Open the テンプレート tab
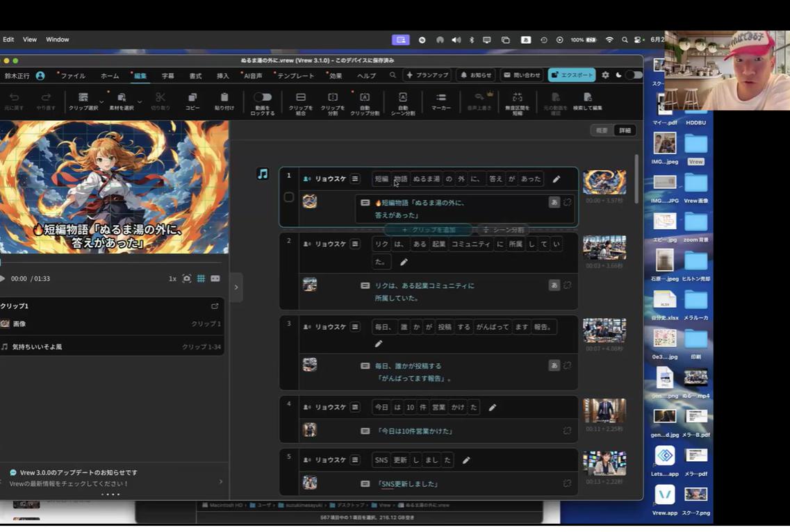Viewport: 790px width, 532px height. tap(295, 76)
